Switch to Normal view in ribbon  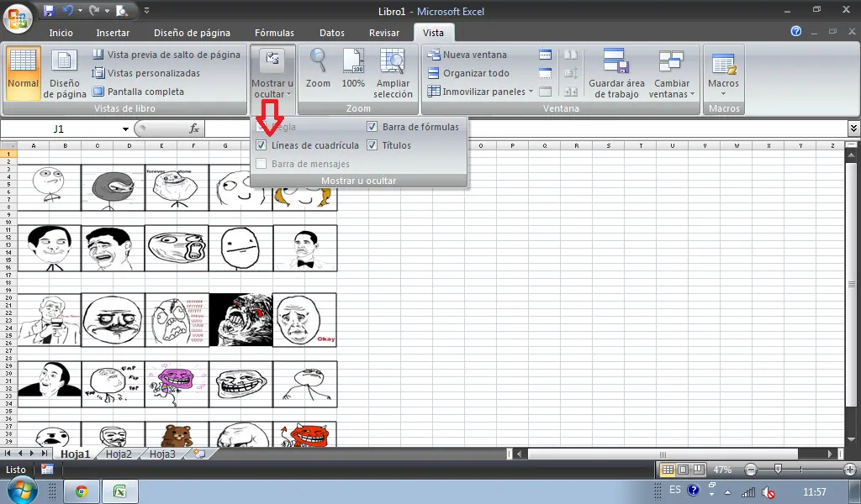pyautogui.click(x=23, y=73)
